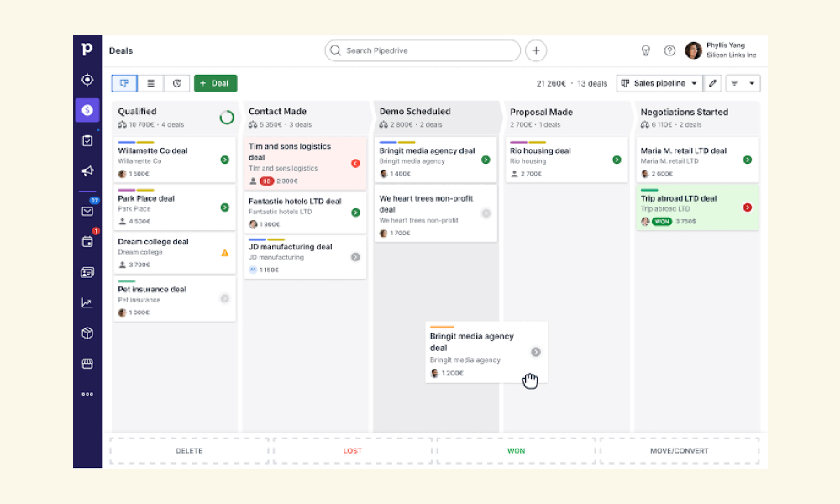Open the Dream college deal card
The width and height of the screenshot is (840, 504).
pos(175,253)
